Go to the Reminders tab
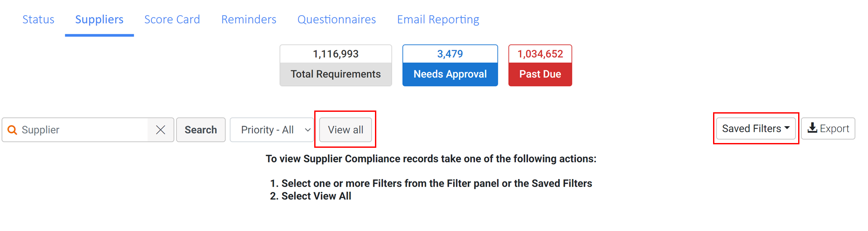The image size is (868, 231). tap(249, 20)
